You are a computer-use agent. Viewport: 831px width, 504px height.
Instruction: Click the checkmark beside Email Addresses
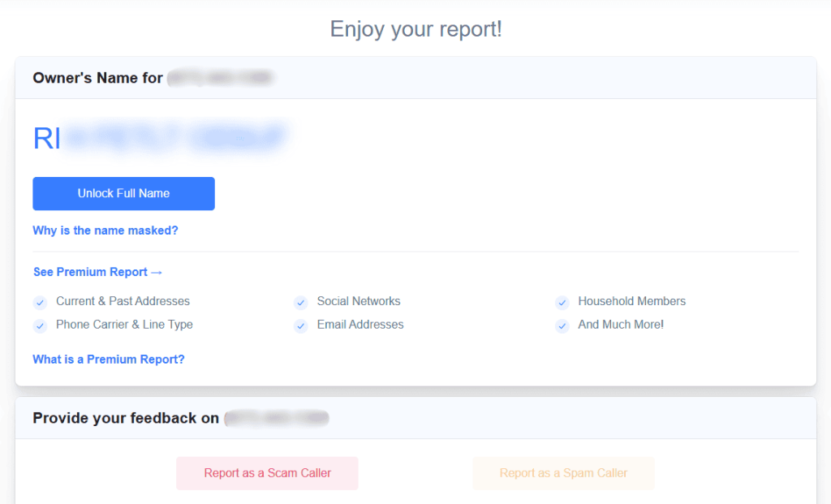pos(300,325)
